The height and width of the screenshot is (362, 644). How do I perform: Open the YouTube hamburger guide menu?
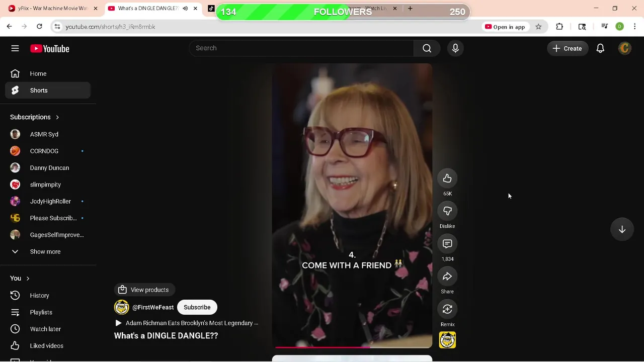click(x=15, y=48)
